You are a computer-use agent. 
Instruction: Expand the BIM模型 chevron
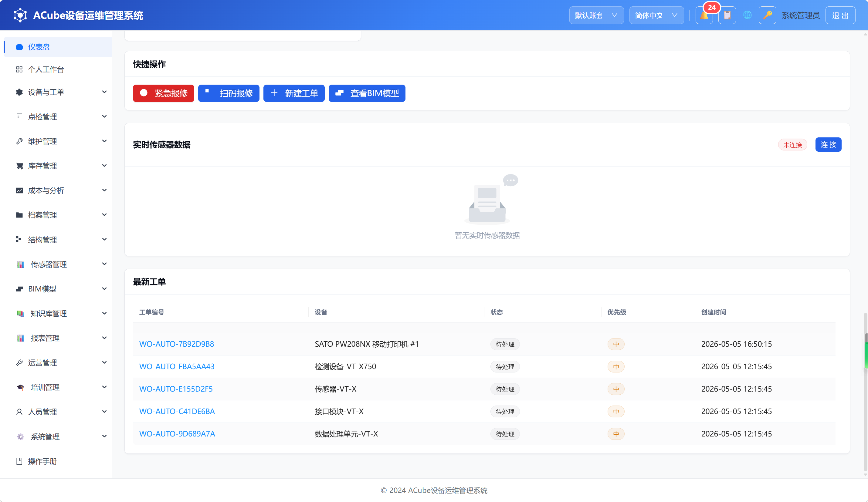pos(104,288)
